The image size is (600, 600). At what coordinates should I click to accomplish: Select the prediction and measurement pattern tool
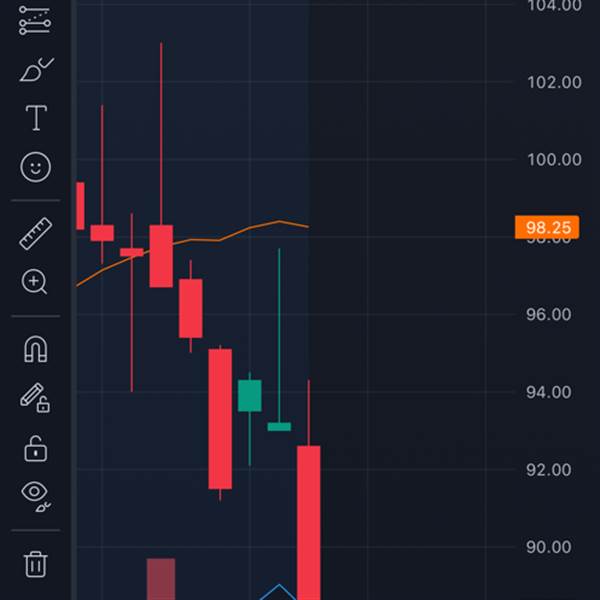coord(35,20)
